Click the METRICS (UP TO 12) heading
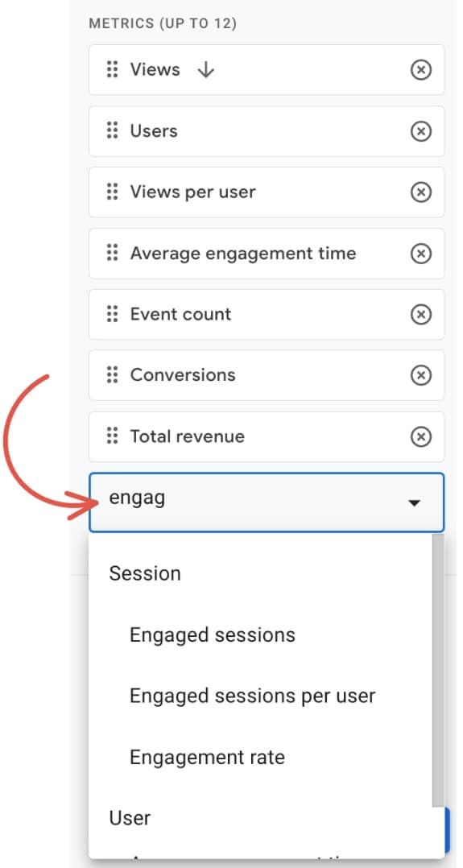The image size is (463, 868). tap(163, 24)
